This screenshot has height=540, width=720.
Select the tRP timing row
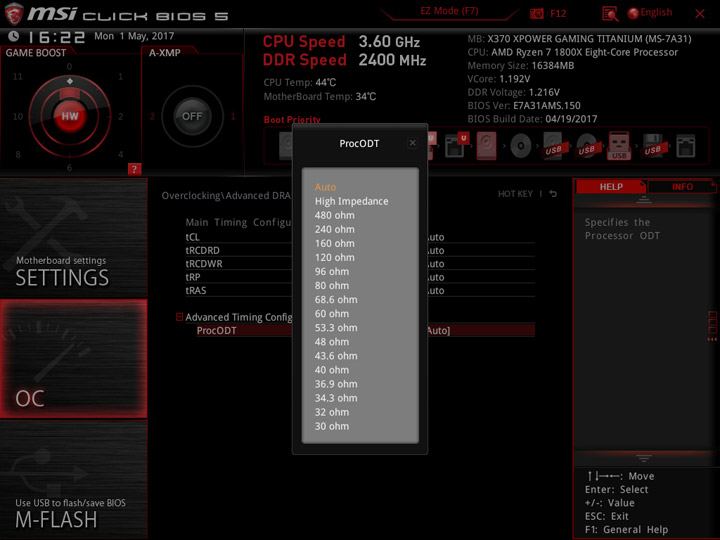click(x=360, y=277)
